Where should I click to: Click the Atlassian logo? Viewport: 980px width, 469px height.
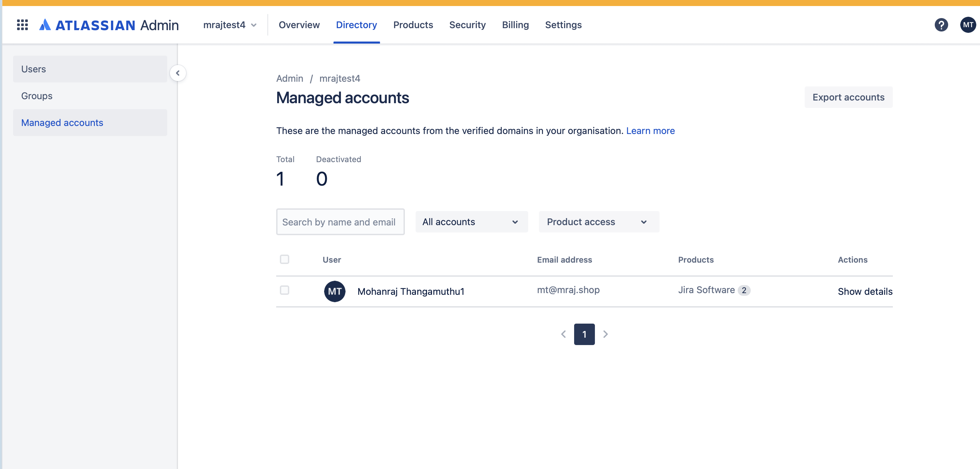(x=45, y=24)
